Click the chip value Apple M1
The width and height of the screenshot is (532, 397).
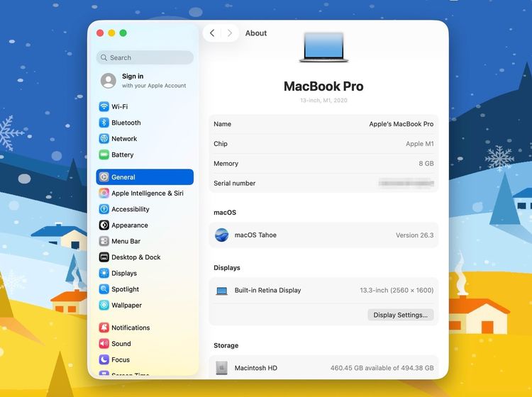(x=420, y=144)
